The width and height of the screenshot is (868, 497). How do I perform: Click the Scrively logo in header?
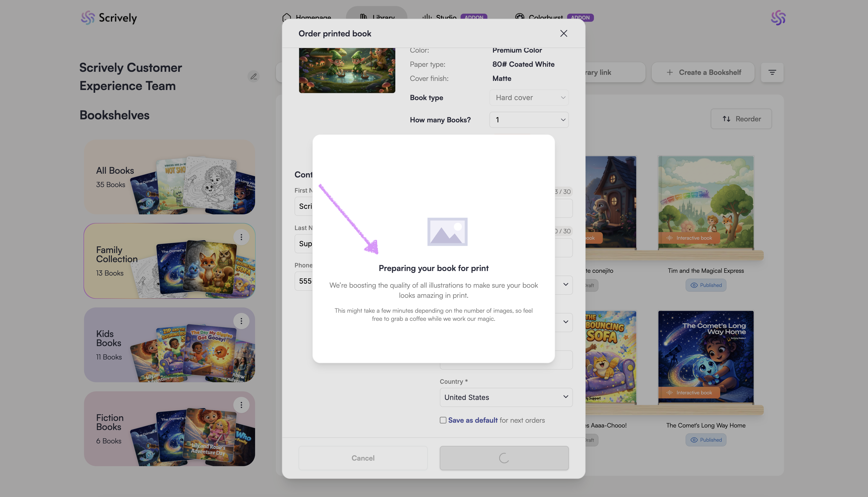point(109,18)
